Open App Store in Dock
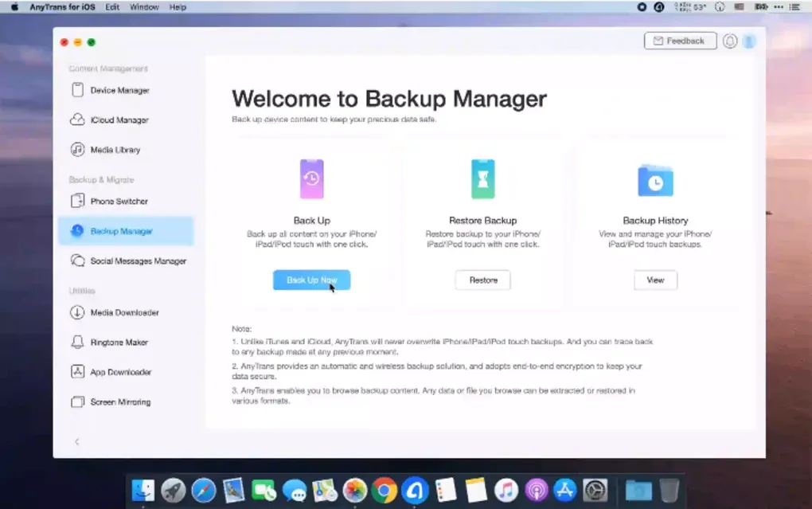This screenshot has height=509, width=812. [565, 491]
